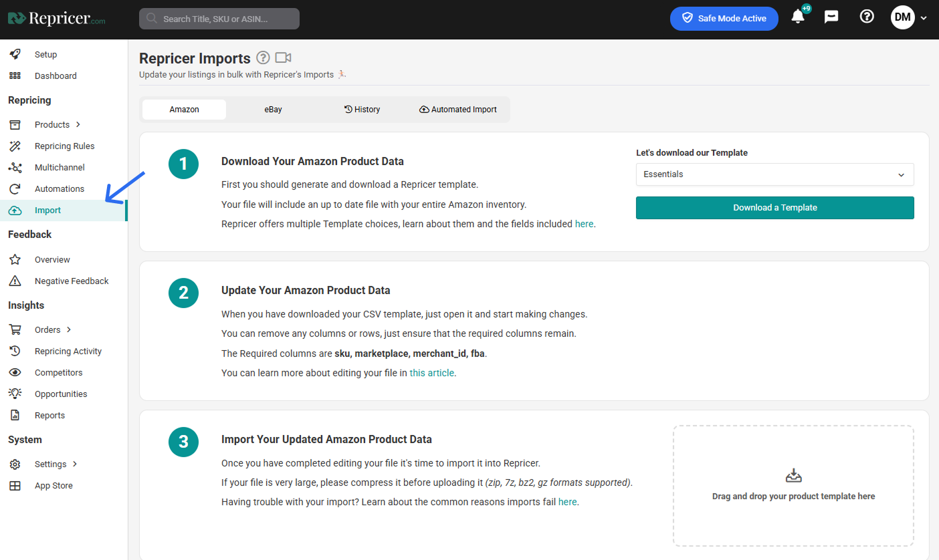
Task: Click the Settings gear icon
Action: coord(15,464)
